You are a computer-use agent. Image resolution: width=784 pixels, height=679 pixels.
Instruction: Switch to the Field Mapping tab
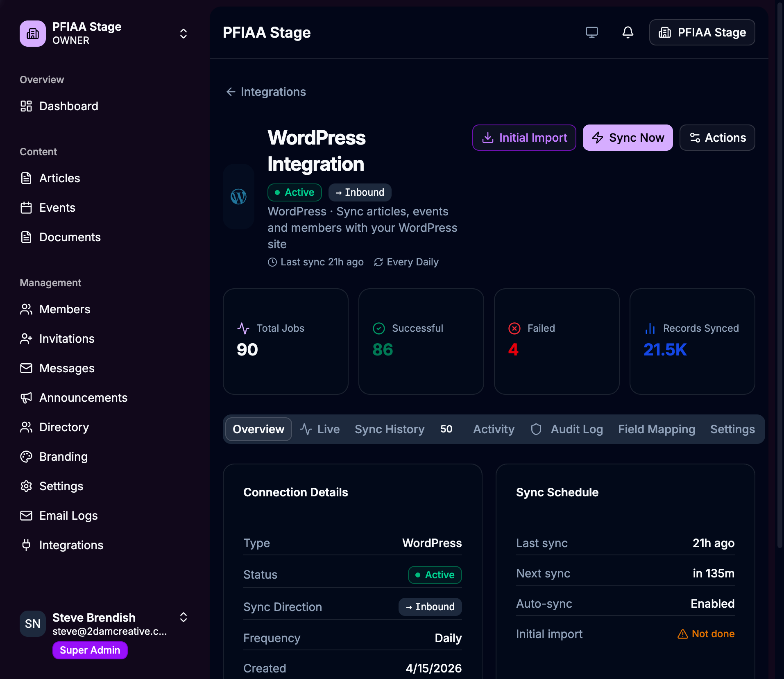(x=657, y=429)
